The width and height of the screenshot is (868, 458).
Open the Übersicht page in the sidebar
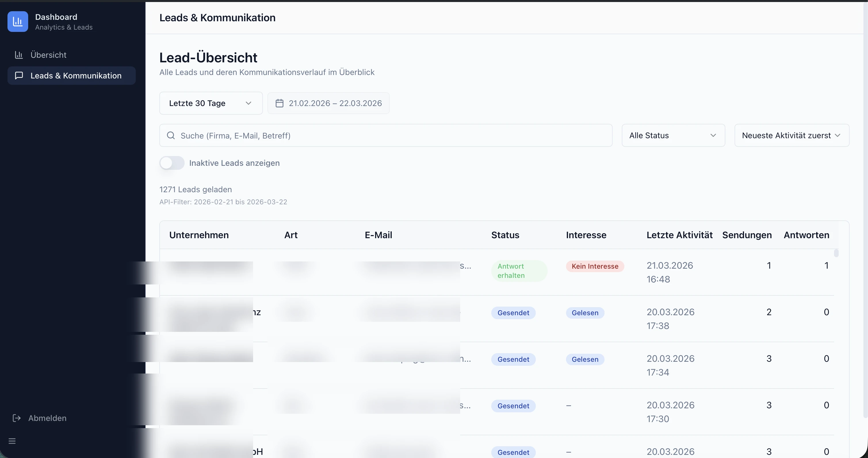(x=71, y=55)
